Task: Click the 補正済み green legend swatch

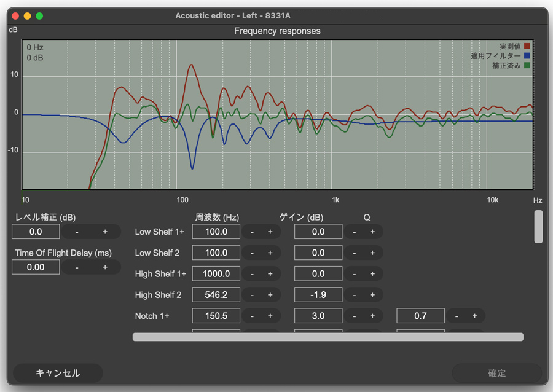Action: pos(527,65)
